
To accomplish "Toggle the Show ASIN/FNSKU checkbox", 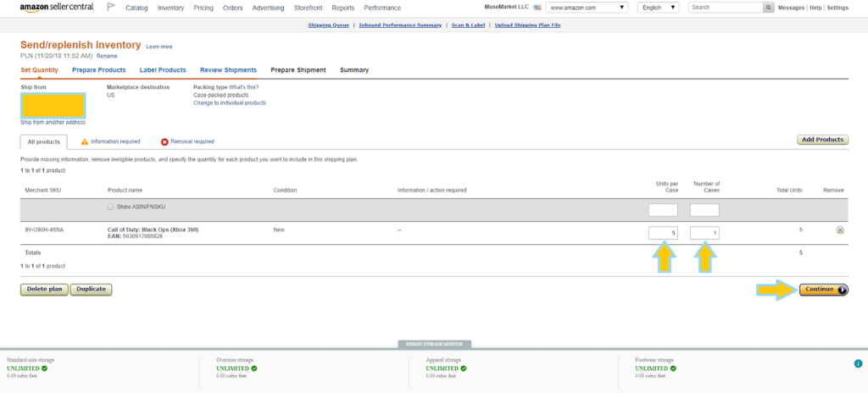I will click(111, 207).
